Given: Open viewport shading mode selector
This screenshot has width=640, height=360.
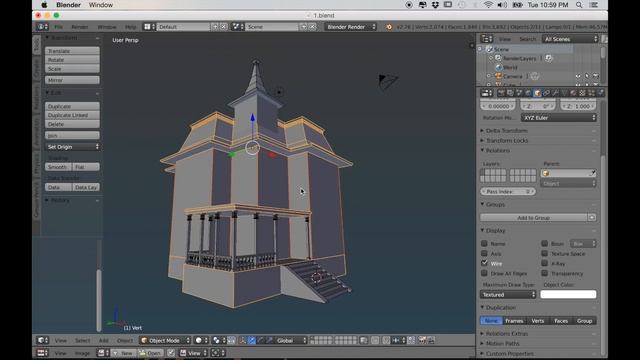Looking at the screenshot, I should pos(201,340).
